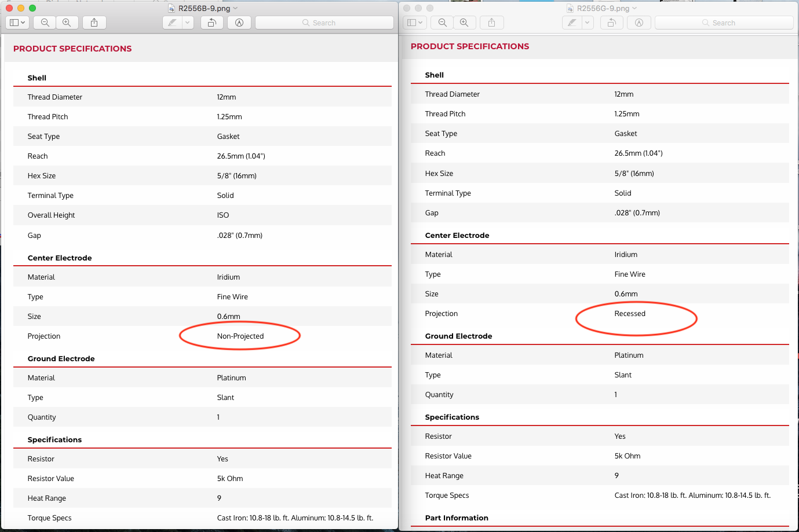Close the R2556B-9 window
799x532 pixels.
(9, 8)
